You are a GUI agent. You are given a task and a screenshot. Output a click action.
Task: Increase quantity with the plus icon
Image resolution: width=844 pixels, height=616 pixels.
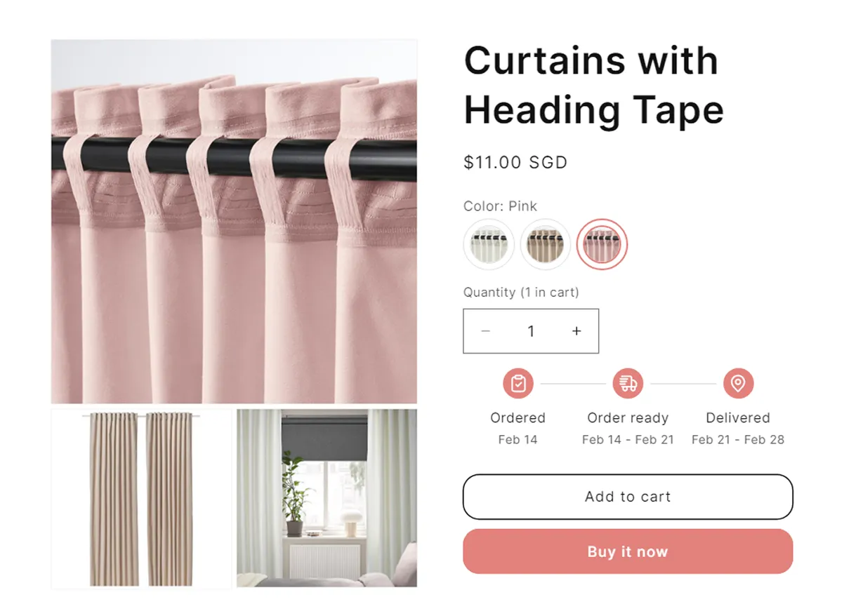tap(576, 331)
